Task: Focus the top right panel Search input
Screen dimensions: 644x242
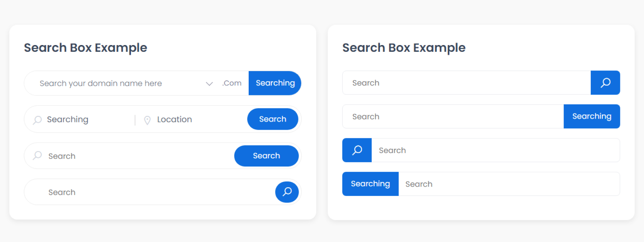Action: [x=465, y=83]
